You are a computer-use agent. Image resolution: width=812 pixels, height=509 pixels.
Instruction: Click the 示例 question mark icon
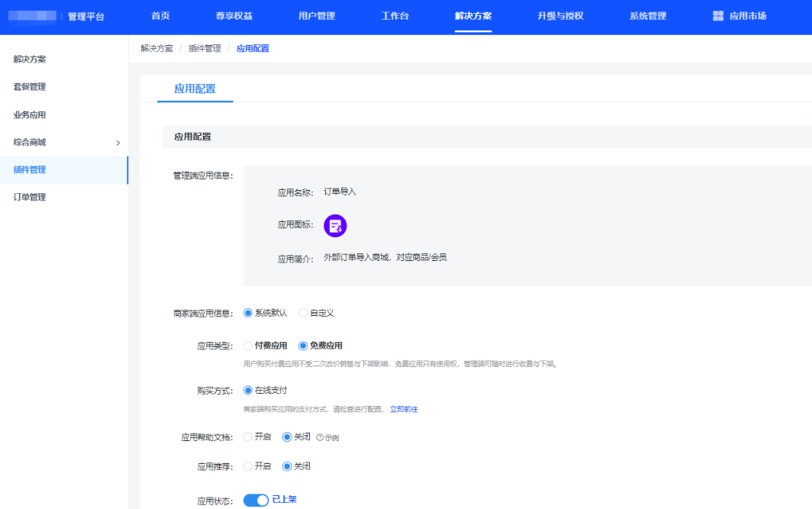[320, 438]
